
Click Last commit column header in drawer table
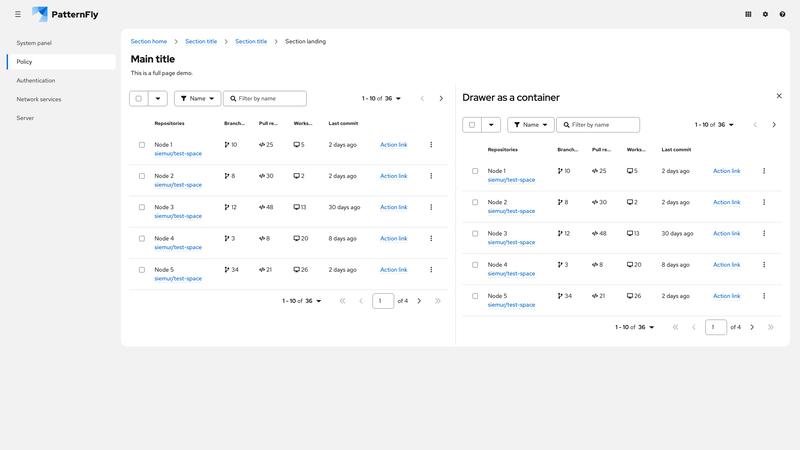click(x=676, y=149)
